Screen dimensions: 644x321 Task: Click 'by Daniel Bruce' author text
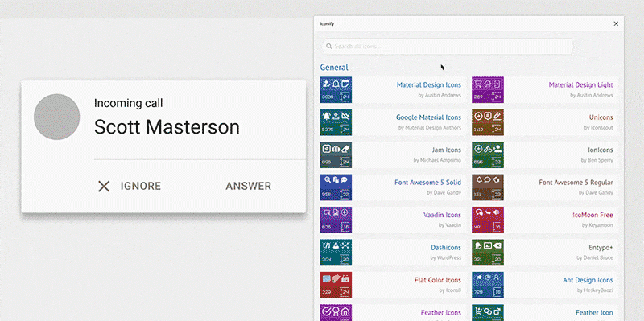click(595, 257)
